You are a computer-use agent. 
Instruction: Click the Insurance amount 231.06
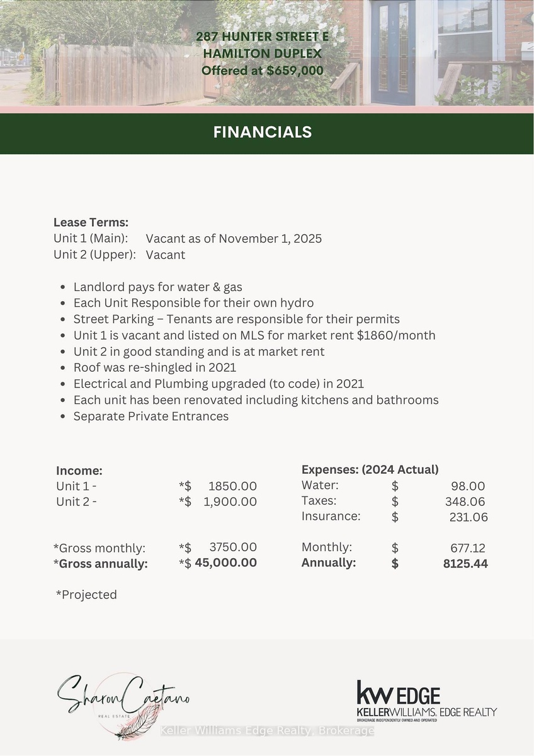pos(469,517)
